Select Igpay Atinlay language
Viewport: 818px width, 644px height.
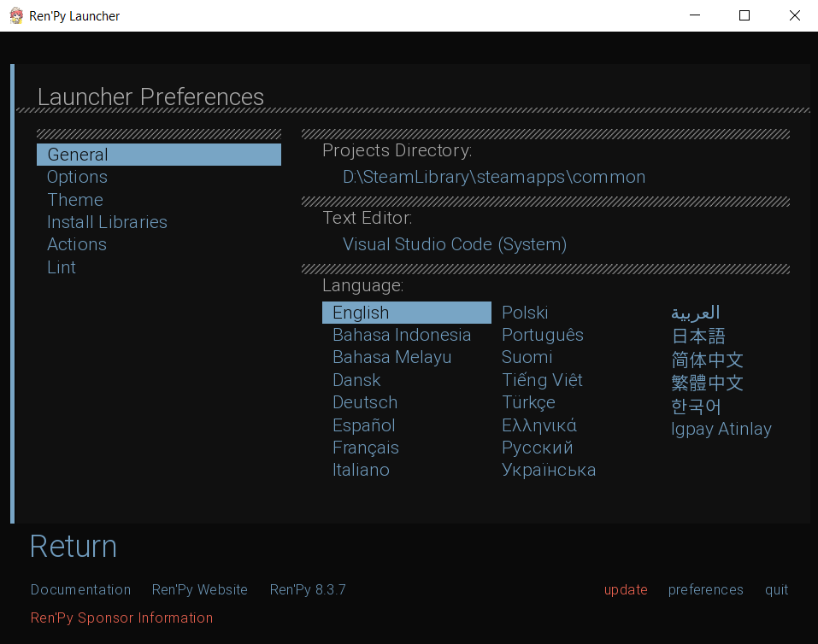point(721,429)
